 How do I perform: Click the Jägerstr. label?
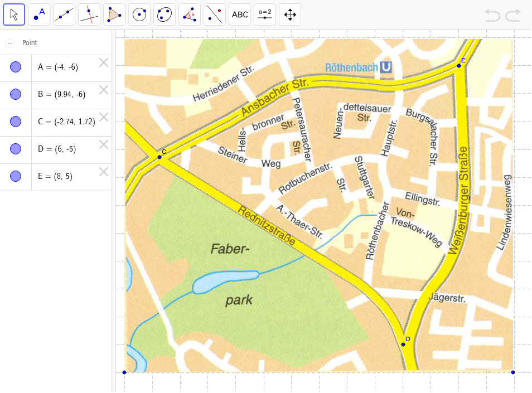pos(447,297)
